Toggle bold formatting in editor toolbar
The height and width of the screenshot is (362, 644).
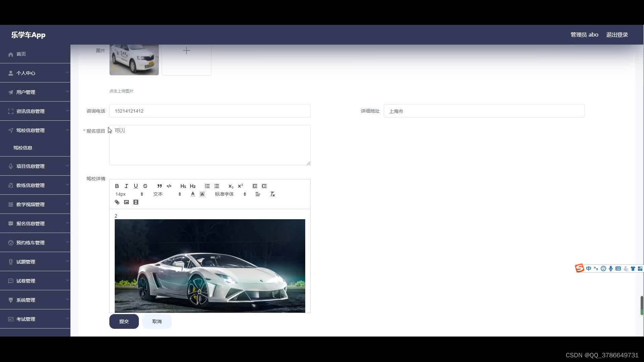[x=117, y=186]
